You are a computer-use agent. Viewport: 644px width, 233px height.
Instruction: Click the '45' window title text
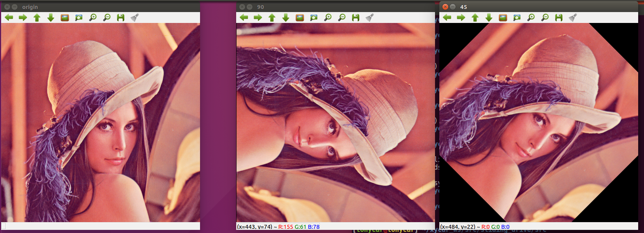[x=464, y=7]
